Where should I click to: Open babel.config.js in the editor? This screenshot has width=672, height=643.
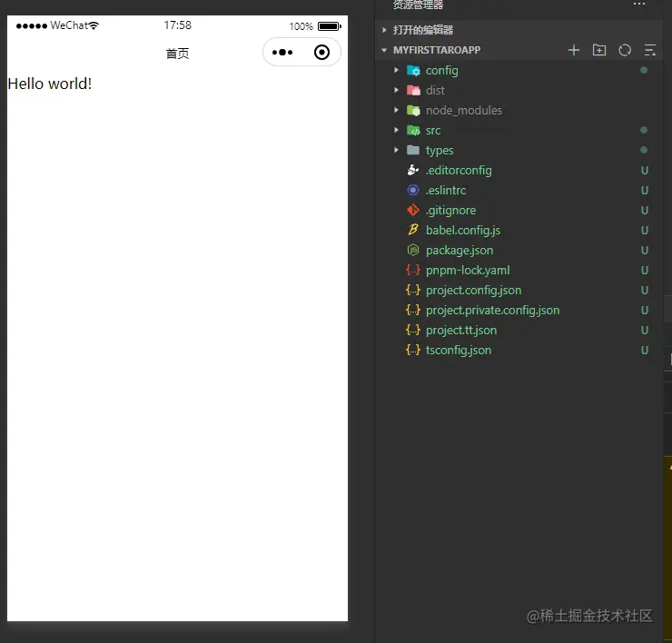tap(463, 231)
